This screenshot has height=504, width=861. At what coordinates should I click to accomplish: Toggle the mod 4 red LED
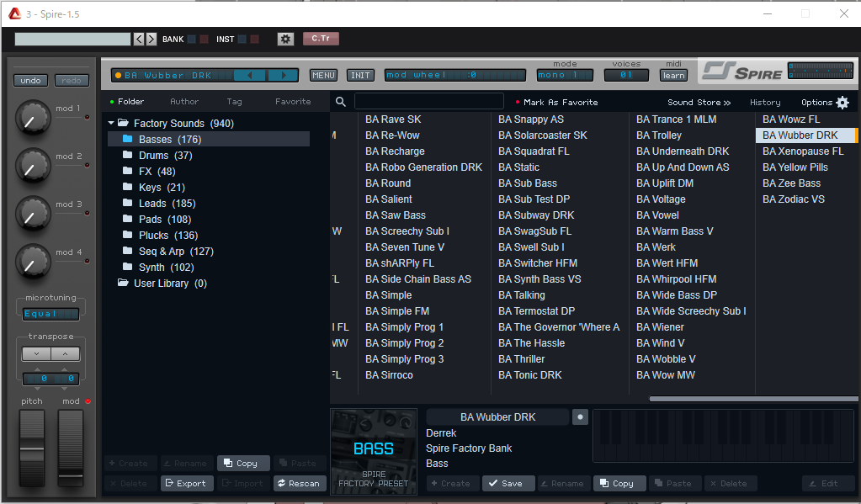coord(87,261)
